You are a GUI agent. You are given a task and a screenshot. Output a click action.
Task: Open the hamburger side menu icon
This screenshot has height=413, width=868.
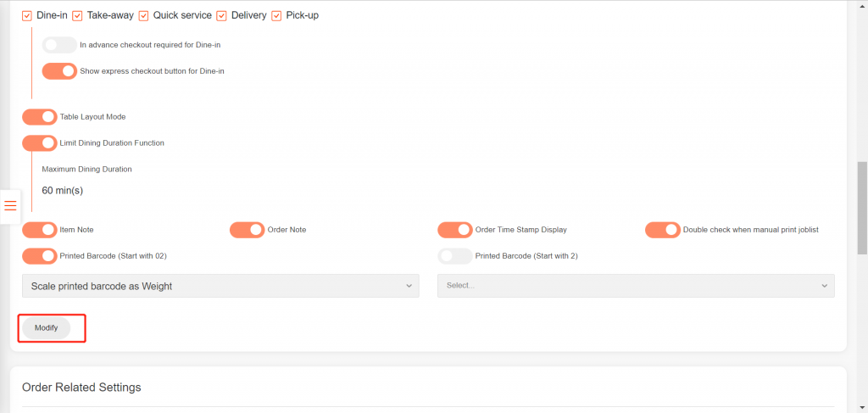pyautogui.click(x=10, y=205)
